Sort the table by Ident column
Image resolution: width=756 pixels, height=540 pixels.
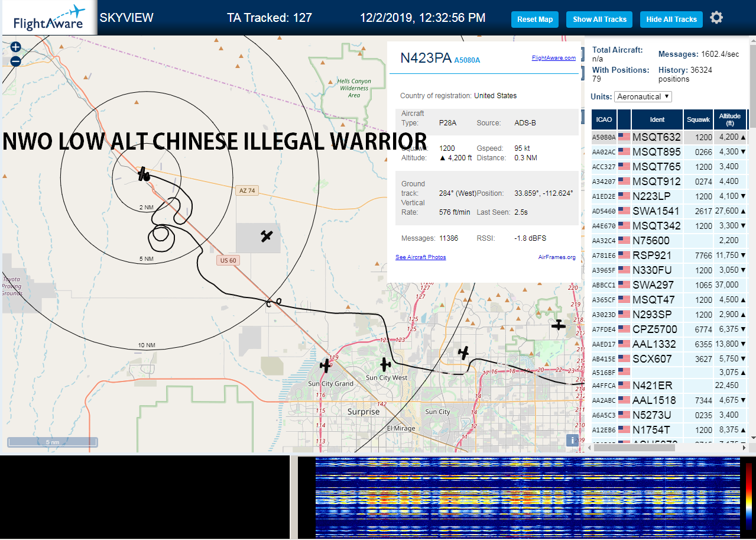(x=657, y=119)
